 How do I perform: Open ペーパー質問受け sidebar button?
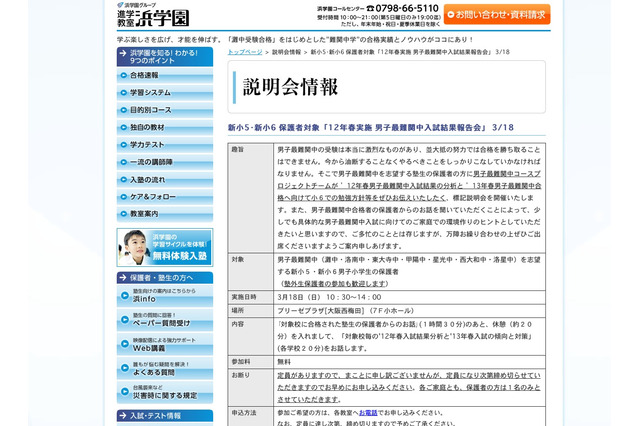164,320
